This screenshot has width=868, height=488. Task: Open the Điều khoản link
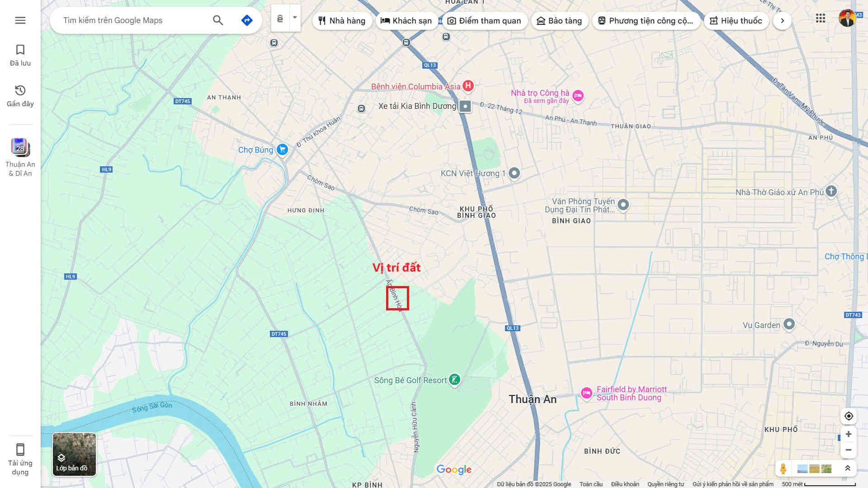click(x=625, y=484)
